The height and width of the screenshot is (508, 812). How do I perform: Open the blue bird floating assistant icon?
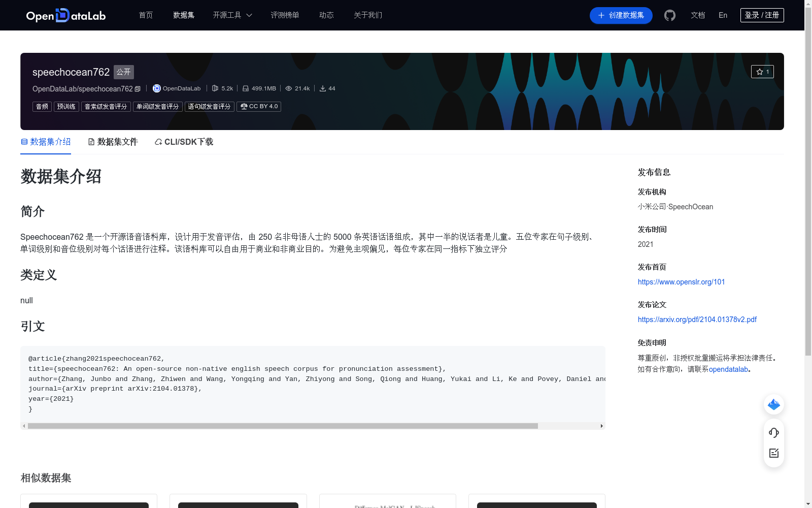(774, 404)
